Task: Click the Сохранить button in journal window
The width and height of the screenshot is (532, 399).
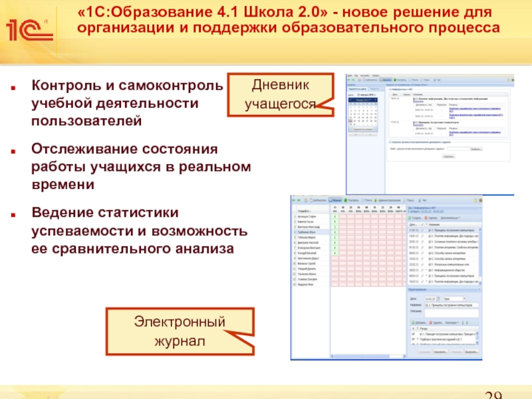Action: (x=424, y=352)
